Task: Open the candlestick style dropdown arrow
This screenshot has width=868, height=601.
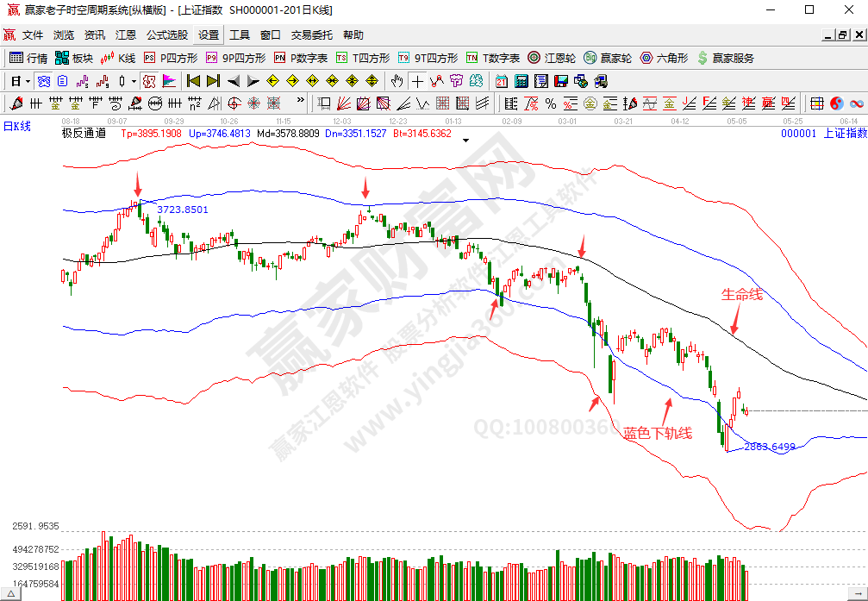Action: [133, 81]
